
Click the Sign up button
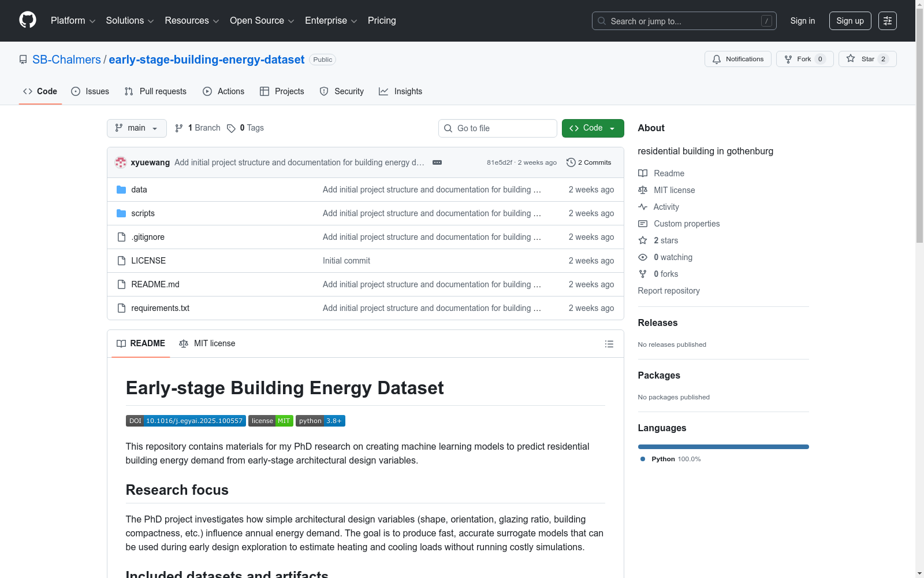tap(850, 21)
